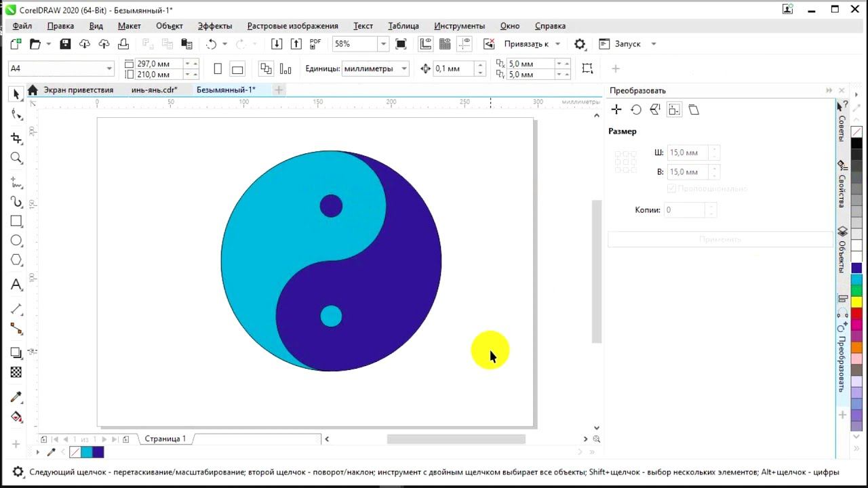This screenshot has height=488, width=868.
Task: Open the Effects menu
Action: point(215,26)
